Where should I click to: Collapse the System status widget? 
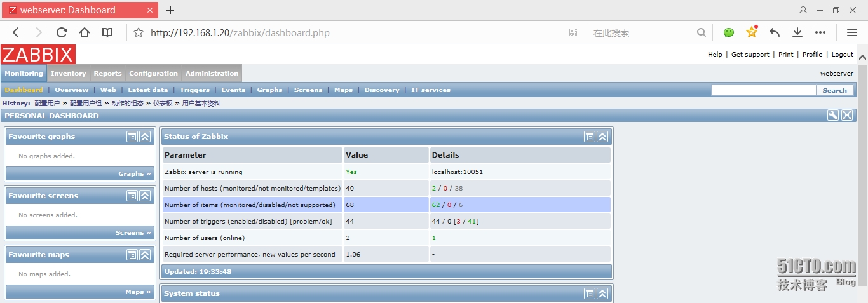(x=602, y=293)
